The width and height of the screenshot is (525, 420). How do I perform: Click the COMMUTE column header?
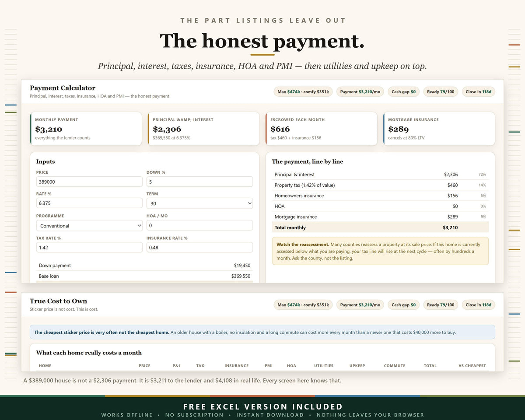[x=395, y=366]
